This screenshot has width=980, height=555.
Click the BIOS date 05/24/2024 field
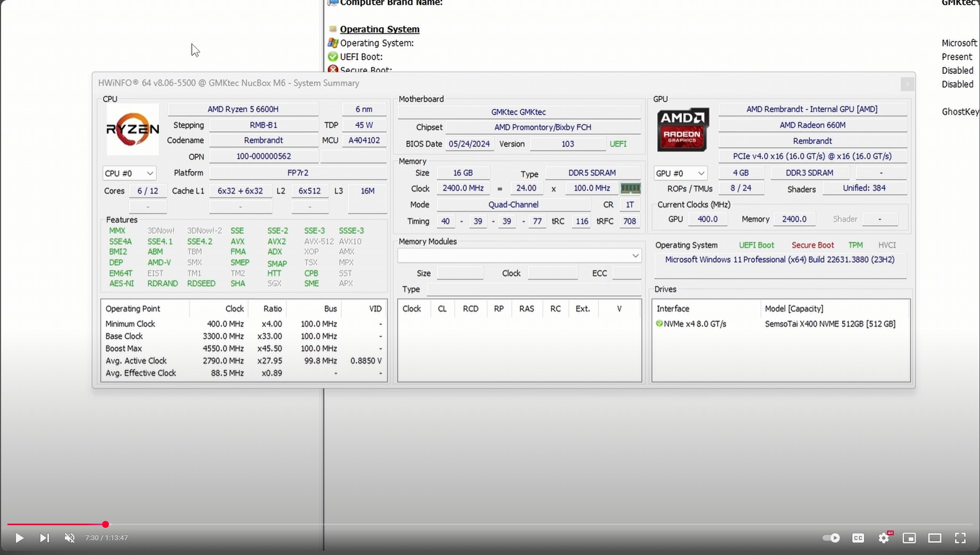pos(469,144)
